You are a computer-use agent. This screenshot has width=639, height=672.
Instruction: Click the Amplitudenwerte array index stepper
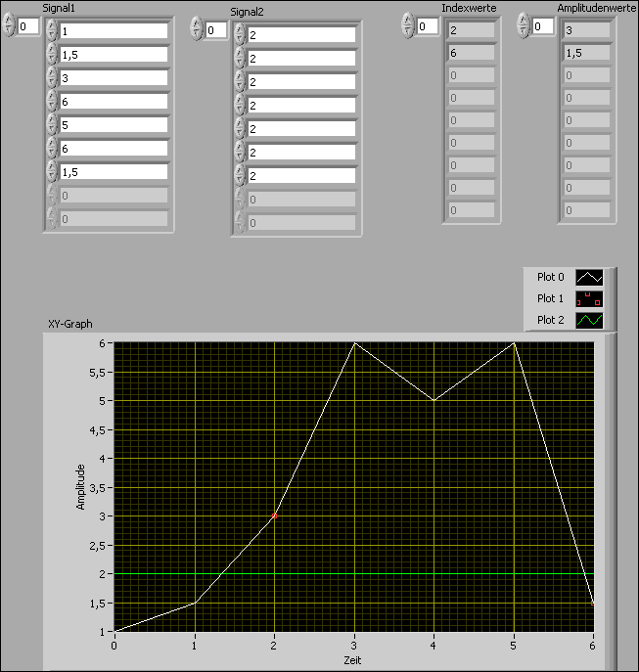pos(524,24)
